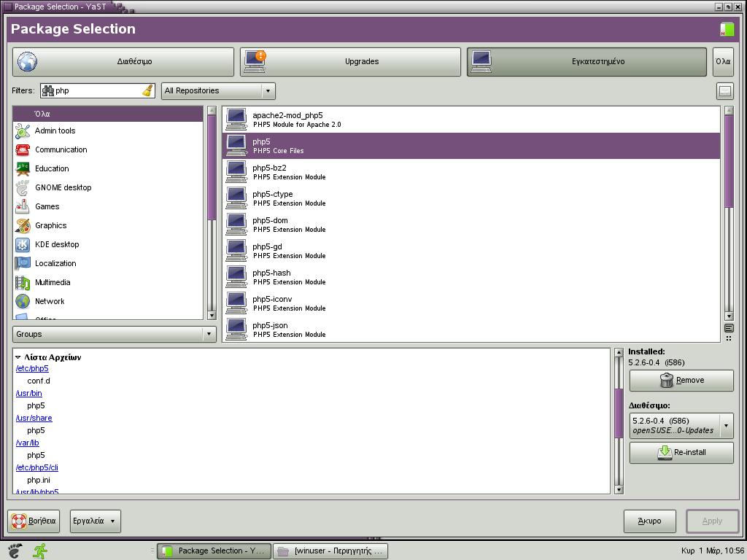
Task: Click the Education chalkboard icon
Action: (x=23, y=168)
